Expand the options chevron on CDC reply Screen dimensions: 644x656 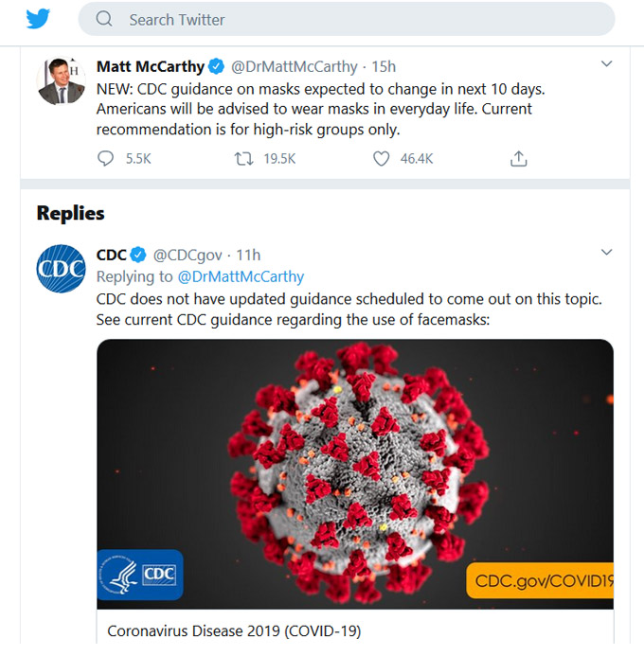click(x=606, y=252)
